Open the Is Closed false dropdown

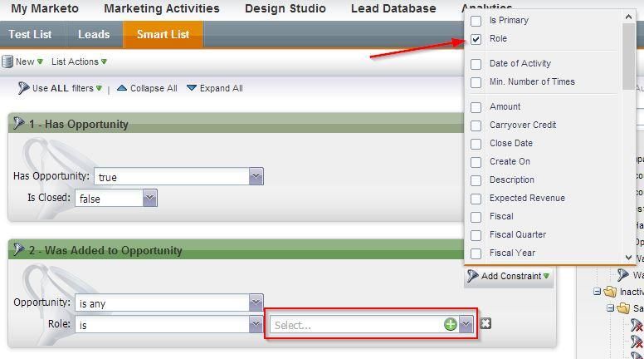tap(149, 198)
